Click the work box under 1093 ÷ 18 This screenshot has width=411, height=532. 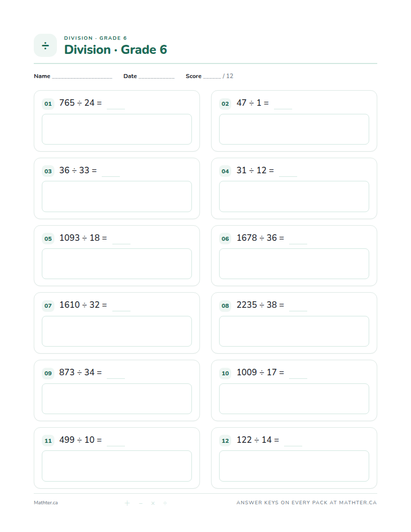pos(117,264)
